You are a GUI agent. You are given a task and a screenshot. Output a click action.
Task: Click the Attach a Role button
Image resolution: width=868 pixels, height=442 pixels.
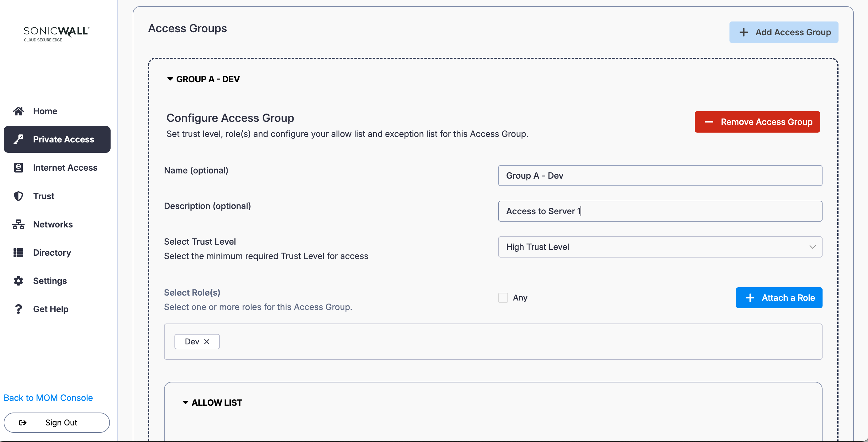[779, 298]
